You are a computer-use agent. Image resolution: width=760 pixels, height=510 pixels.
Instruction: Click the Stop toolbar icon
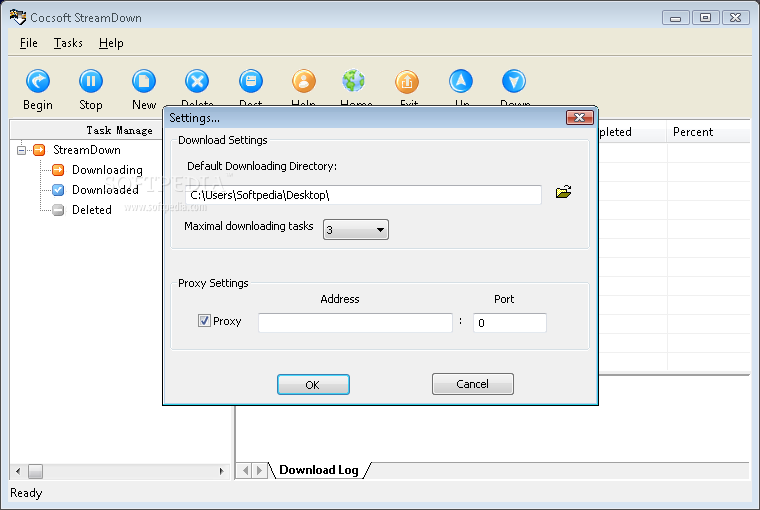pos(91,81)
